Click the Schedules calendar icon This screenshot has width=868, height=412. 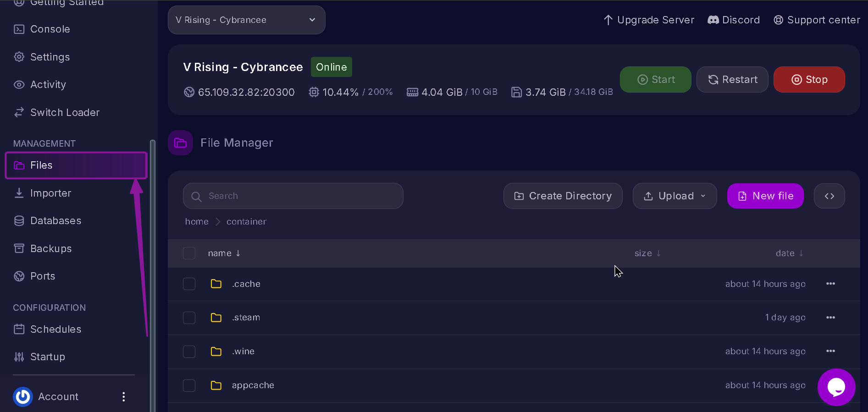(19, 329)
